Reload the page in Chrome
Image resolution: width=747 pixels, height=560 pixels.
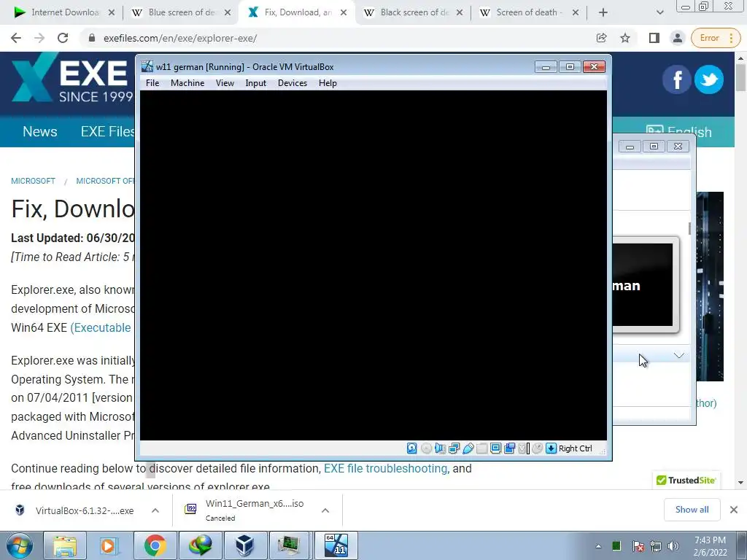click(x=63, y=38)
